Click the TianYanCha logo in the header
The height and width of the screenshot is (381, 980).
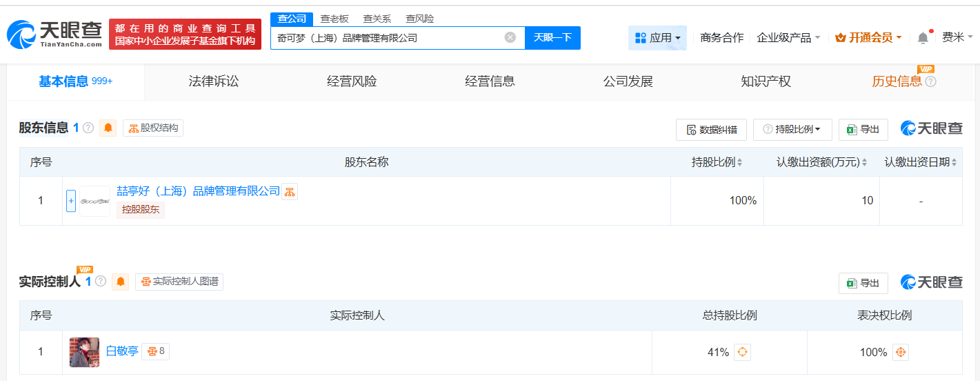click(x=54, y=35)
